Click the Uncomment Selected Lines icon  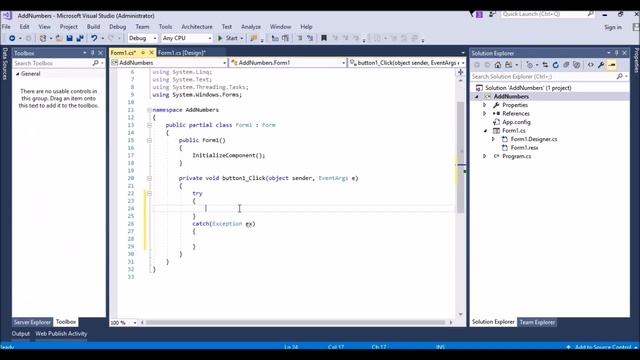point(310,38)
